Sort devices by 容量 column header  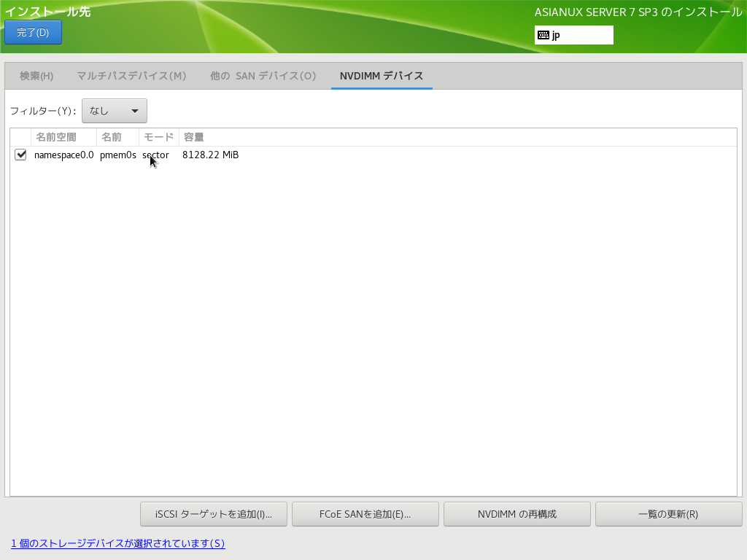point(194,137)
